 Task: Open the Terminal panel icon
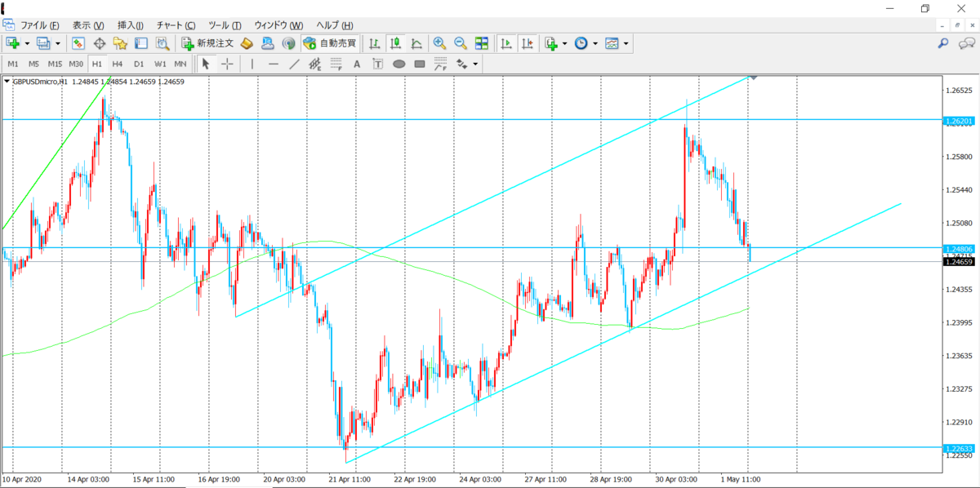[x=140, y=43]
